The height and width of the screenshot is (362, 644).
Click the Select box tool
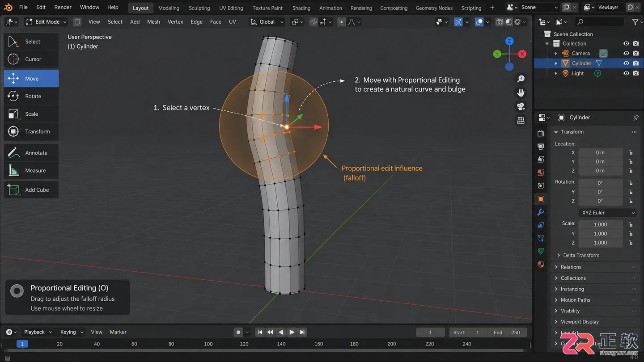[31, 42]
